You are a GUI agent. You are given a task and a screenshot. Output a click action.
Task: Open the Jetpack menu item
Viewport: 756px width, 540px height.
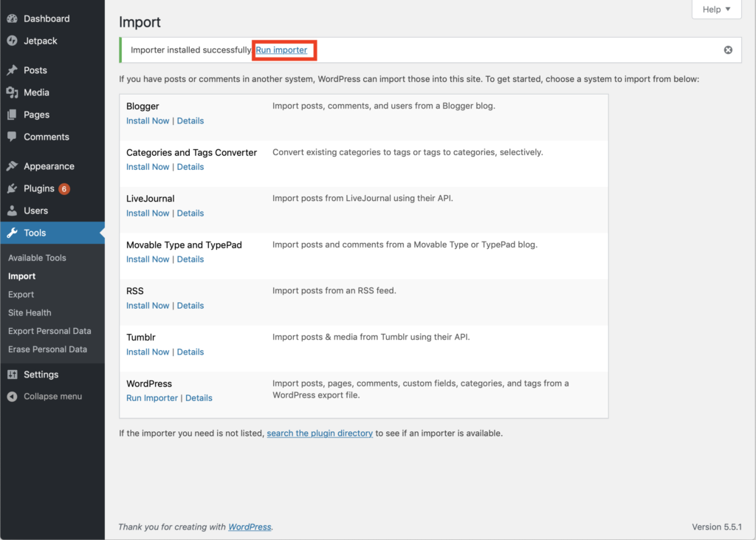[x=41, y=41]
